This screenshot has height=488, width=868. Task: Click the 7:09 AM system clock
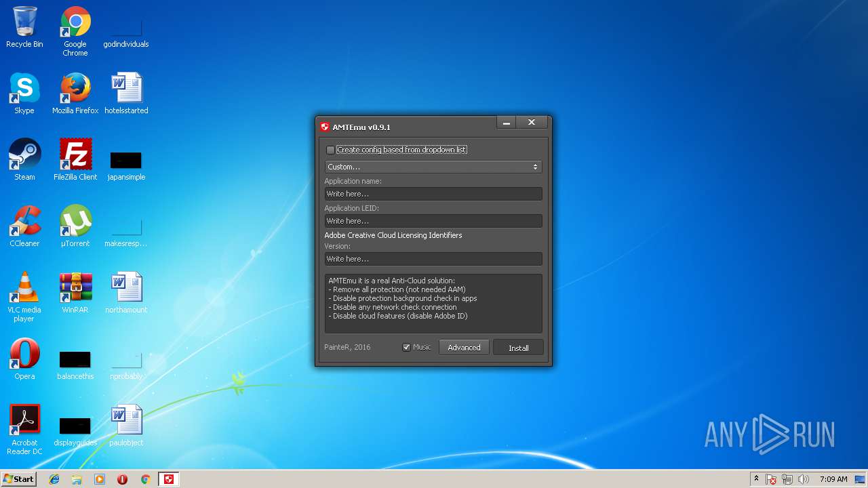click(833, 479)
